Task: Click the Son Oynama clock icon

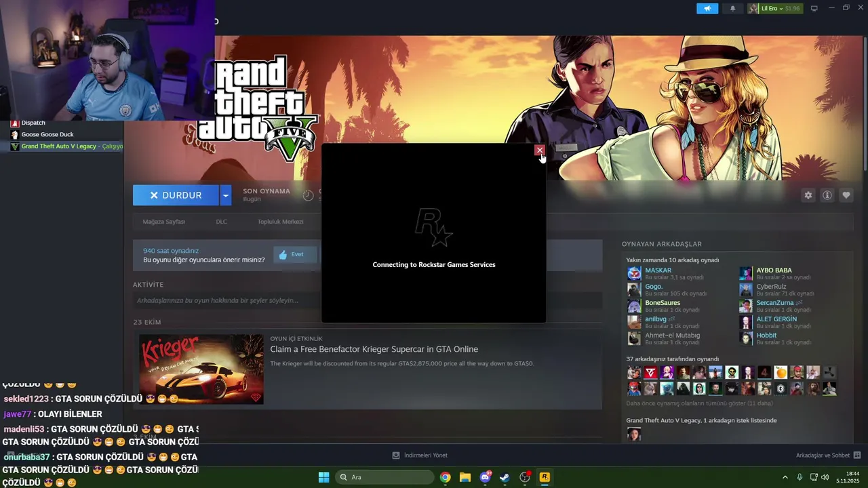Action: point(308,195)
